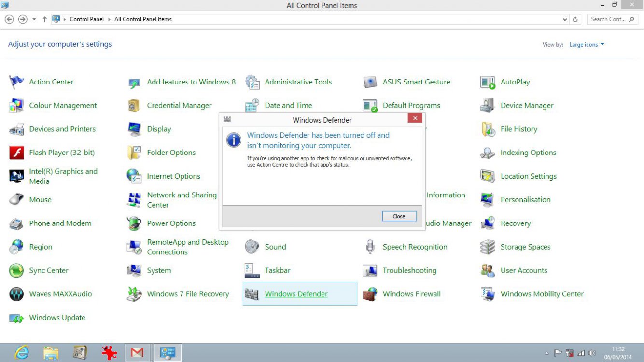
Task: Open Gmail from the taskbar
Action: click(x=137, y=353)
